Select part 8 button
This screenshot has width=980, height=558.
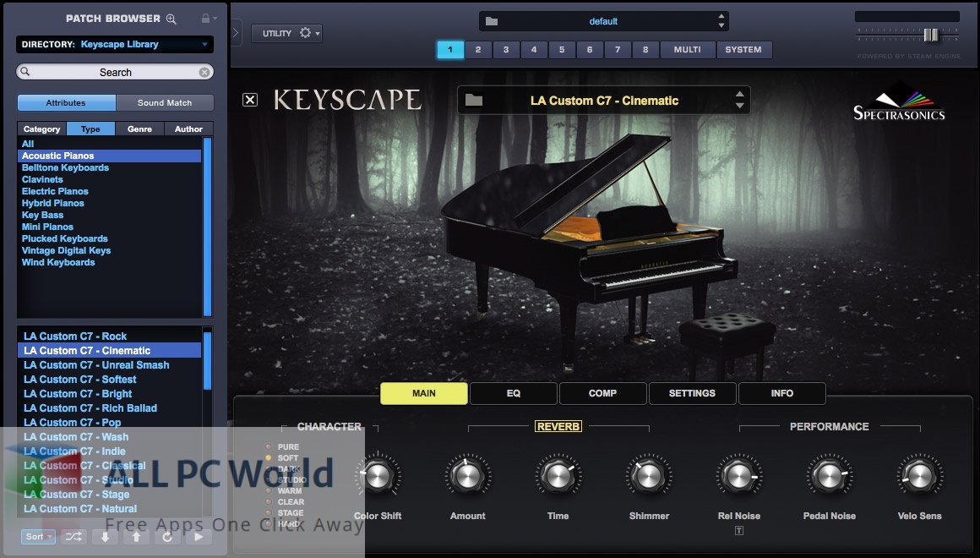coord(645,49)
